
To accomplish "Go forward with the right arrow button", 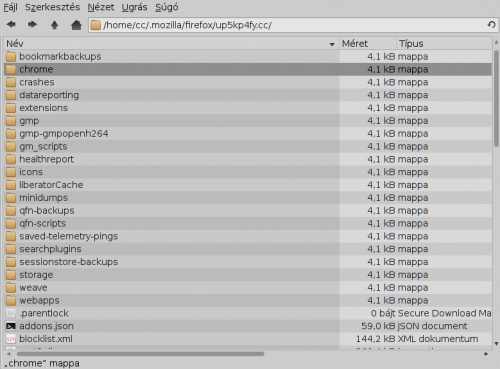I will (x=32, y=24).
